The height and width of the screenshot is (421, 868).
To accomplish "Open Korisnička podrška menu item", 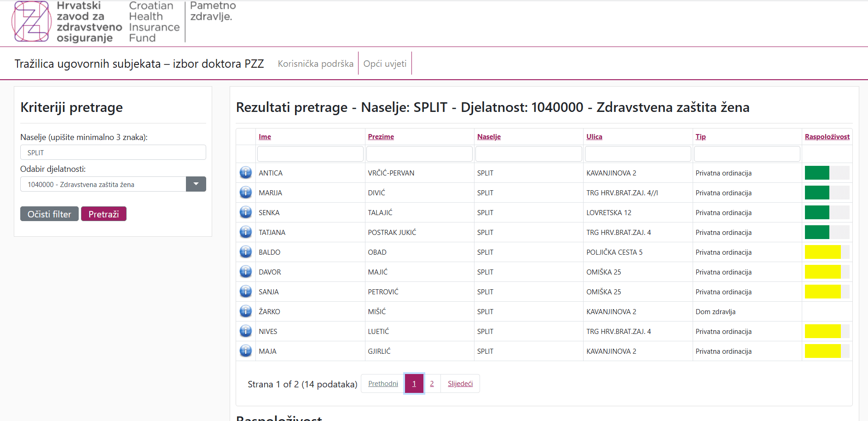I will 315,64.
